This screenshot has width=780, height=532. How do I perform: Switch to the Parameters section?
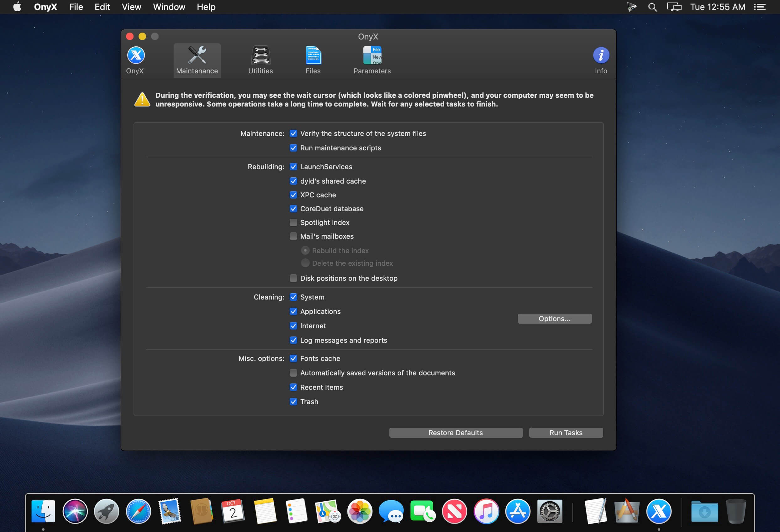(x=372, y=60)
